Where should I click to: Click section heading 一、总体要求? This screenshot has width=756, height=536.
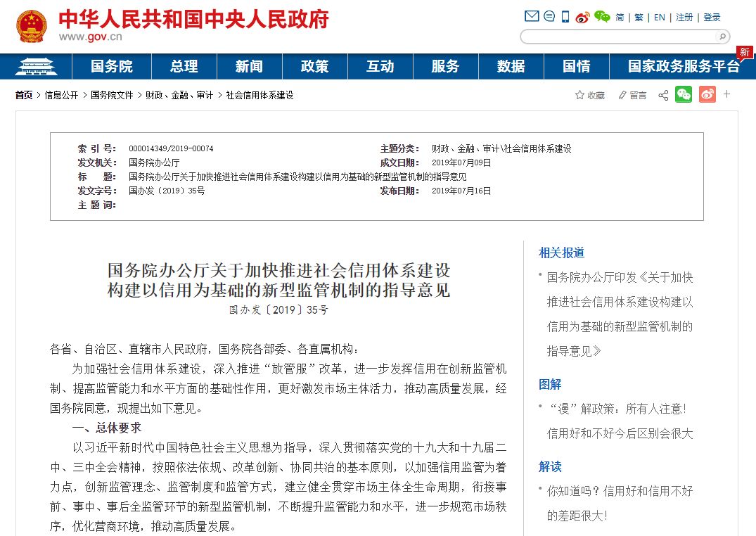coord(107,428)
